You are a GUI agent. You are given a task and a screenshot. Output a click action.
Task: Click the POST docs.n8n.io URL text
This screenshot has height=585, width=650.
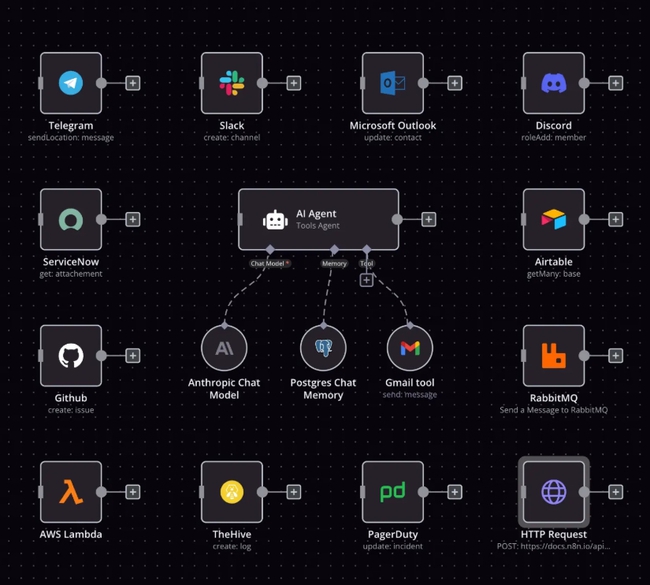[x=554, y=546]
